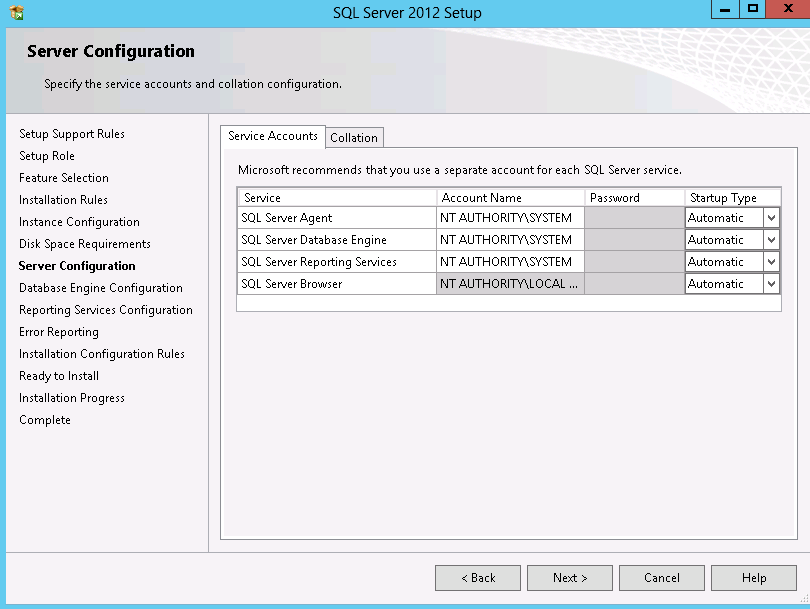
Task: Go back with the < Back button
Action: click(478, 577)
